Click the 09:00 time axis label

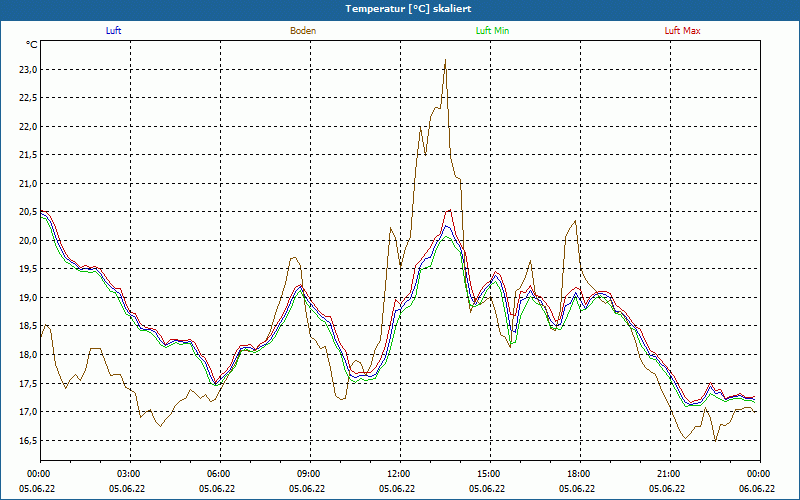(x=310, y=474)
